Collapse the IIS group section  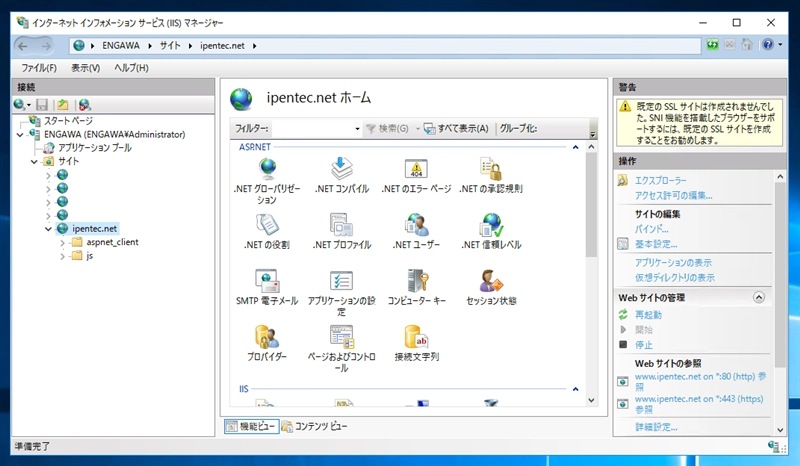pyautogui.click(x=576, y=389)
